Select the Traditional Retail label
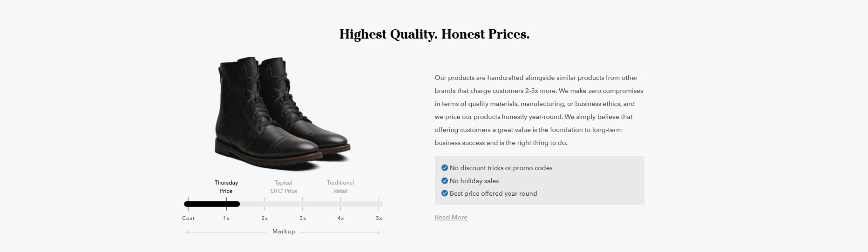Viewport: 868px width, 252px height. click(340, 187)
